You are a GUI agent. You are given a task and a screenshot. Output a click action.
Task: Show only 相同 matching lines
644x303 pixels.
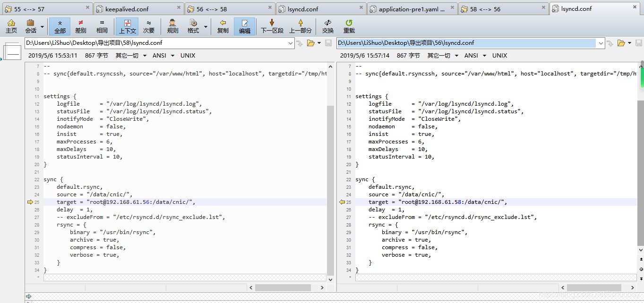[102, 26]
